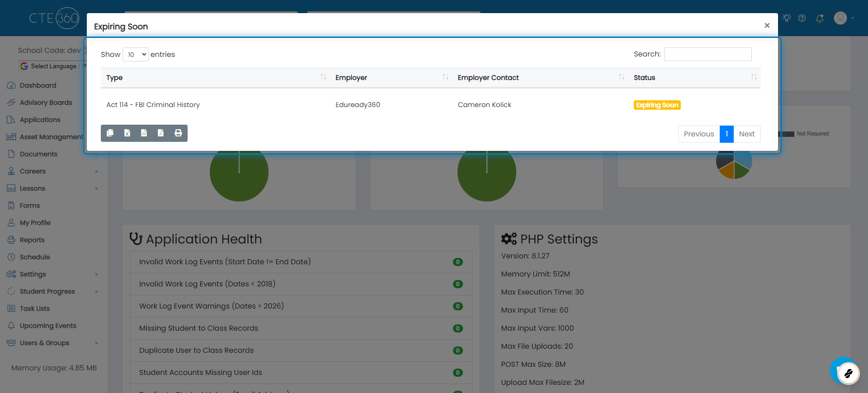Open Missing Student to Class Records link
The image size is (868, 393).
199,328
